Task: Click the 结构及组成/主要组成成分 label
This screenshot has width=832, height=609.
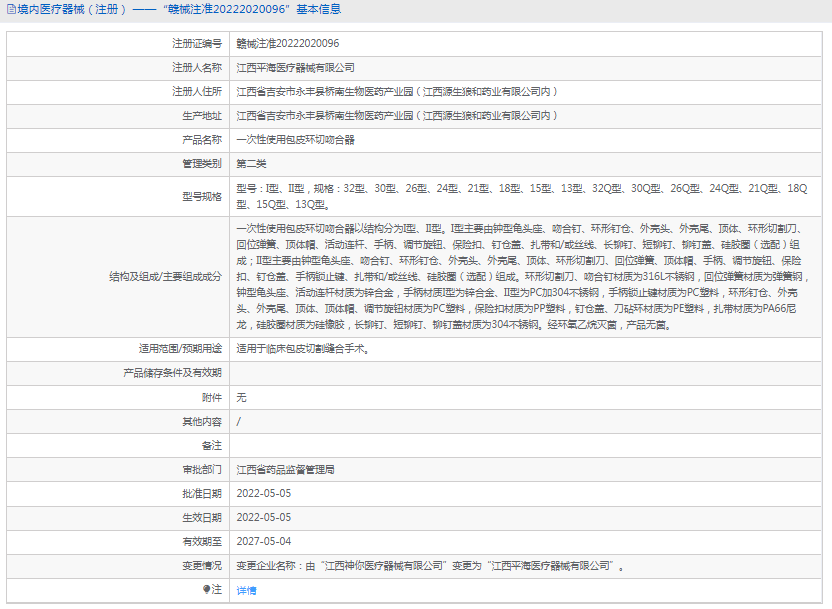Action: 166,276
